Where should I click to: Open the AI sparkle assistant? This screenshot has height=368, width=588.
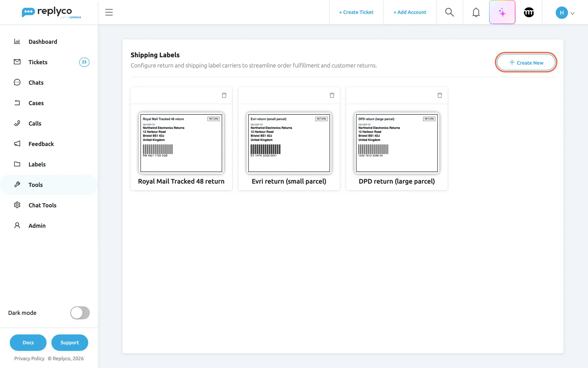coord(502,12)
